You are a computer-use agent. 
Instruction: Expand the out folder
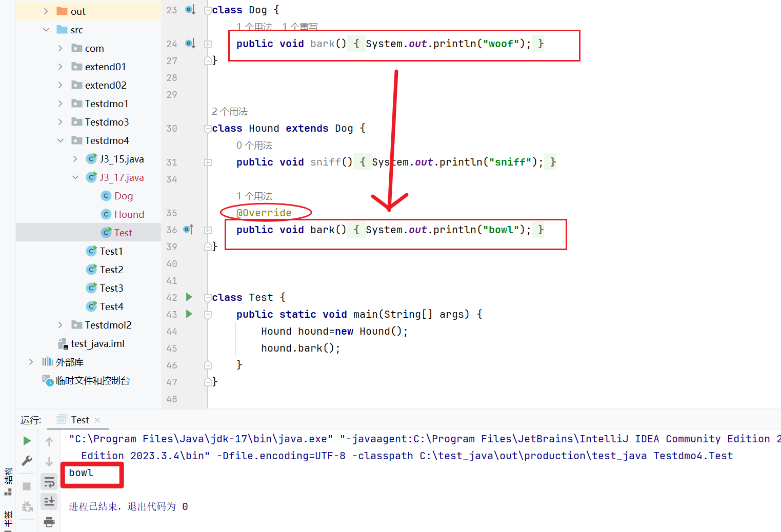pos(46,11)
